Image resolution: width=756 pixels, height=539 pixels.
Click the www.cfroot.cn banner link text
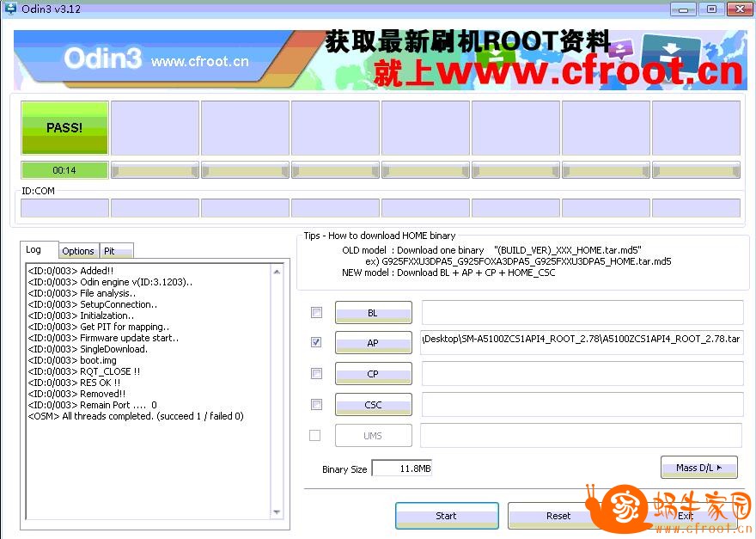(x=200, y=61)
